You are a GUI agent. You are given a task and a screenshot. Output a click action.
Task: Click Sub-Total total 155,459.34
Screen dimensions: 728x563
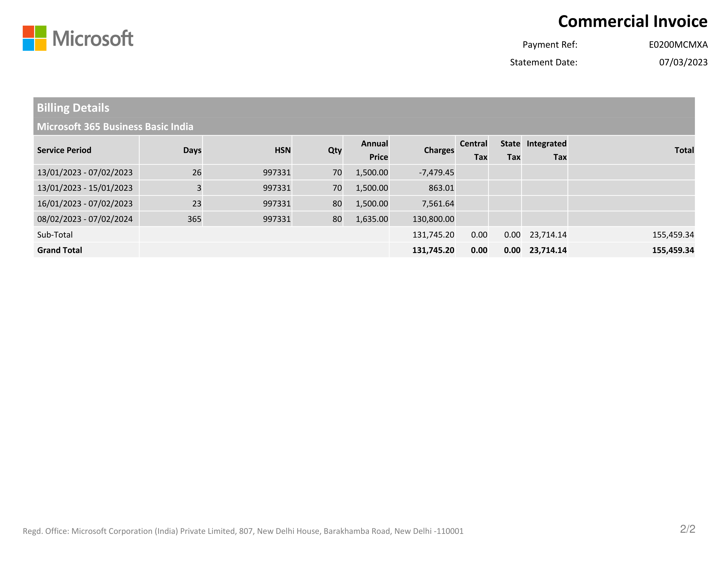(x=673, y=234)
